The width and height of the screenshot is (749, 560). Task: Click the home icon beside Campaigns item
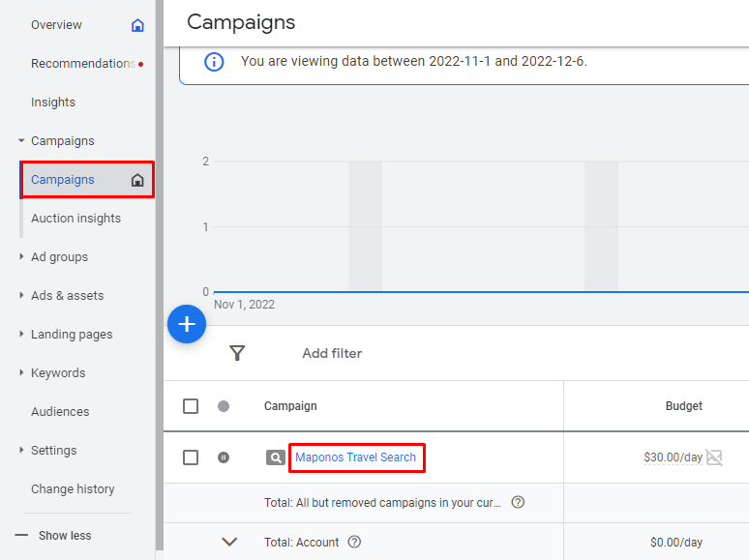point(137,180)
